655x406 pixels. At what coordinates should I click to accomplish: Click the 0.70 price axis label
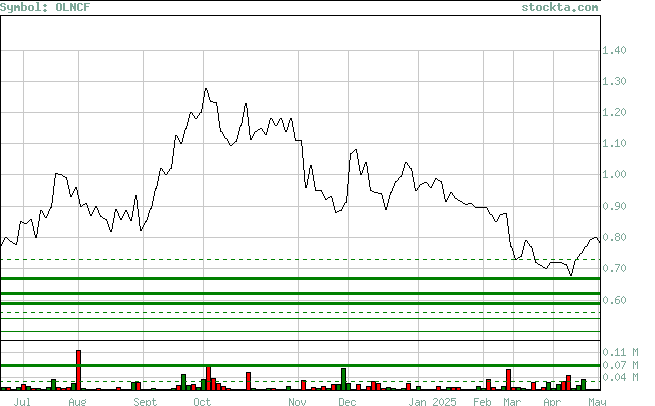point(614,269)
